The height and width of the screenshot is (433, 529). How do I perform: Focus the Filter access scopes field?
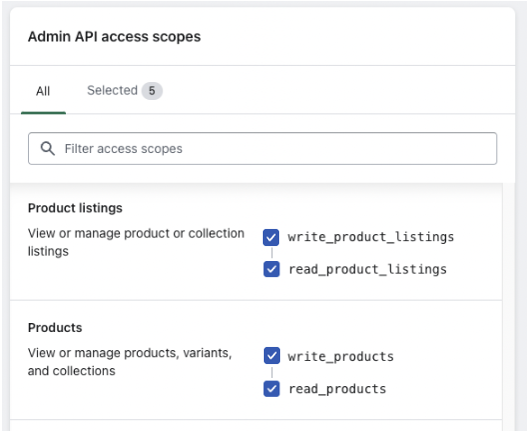click(x=262, y=149)
